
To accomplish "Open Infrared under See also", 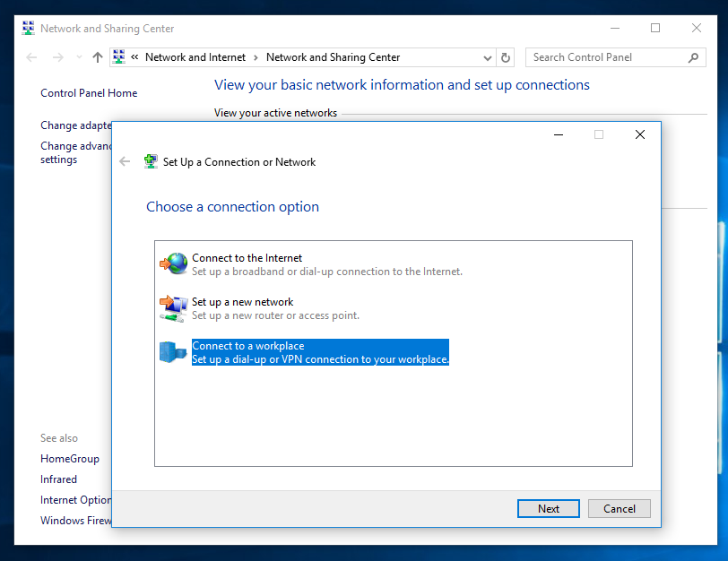I will tap(58, 479).
